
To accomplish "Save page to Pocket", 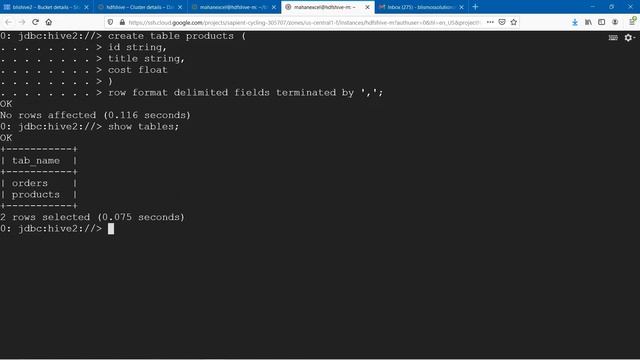I will point(502,22).
